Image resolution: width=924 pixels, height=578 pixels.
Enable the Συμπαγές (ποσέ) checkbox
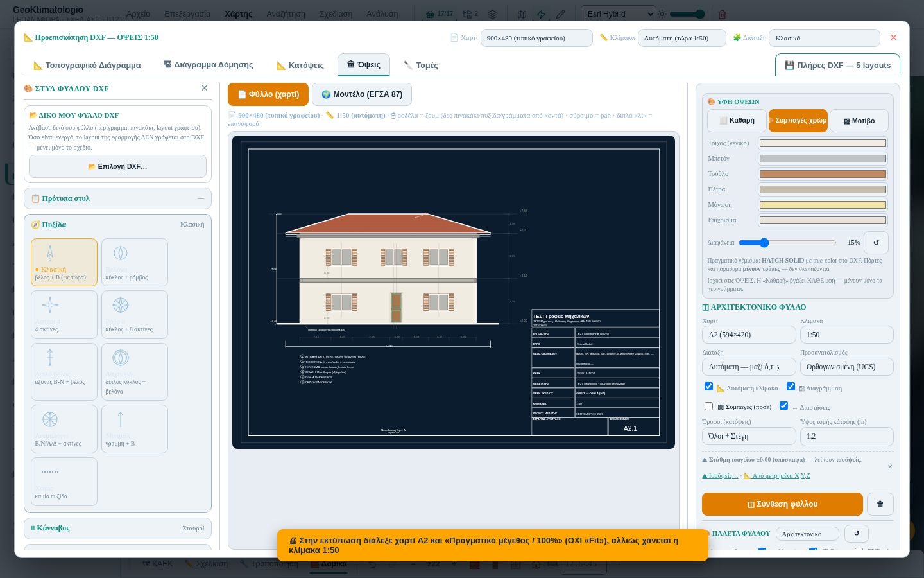click(x=708, y=406)
